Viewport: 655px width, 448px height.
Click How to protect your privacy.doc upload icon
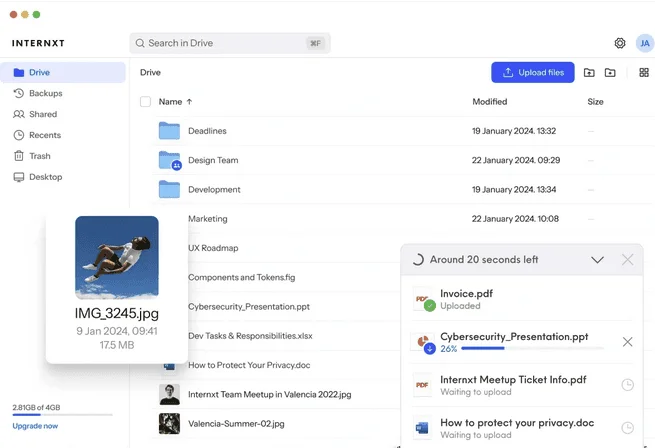click(422, 428)
